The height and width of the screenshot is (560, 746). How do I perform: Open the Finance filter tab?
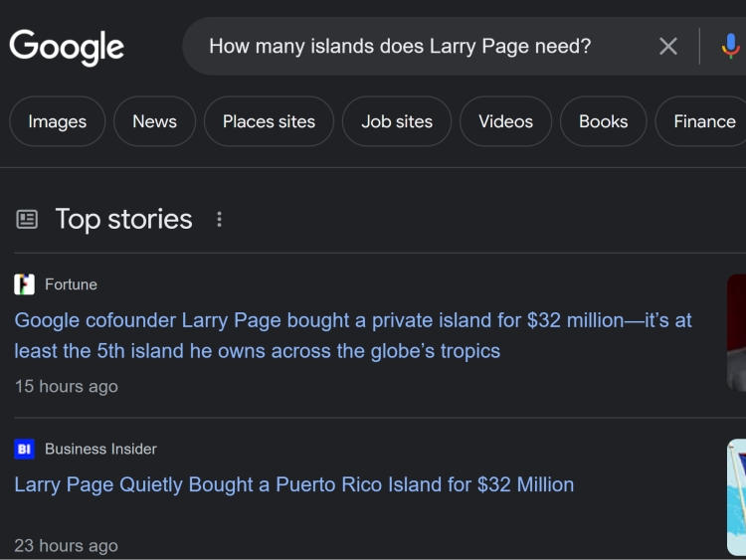tap(703, 121)
